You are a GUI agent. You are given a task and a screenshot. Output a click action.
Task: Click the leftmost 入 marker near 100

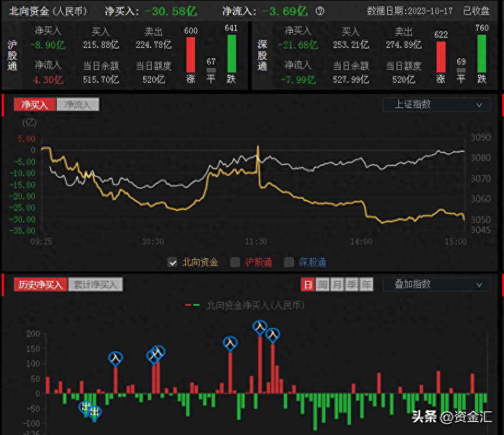tap(115, 359)
